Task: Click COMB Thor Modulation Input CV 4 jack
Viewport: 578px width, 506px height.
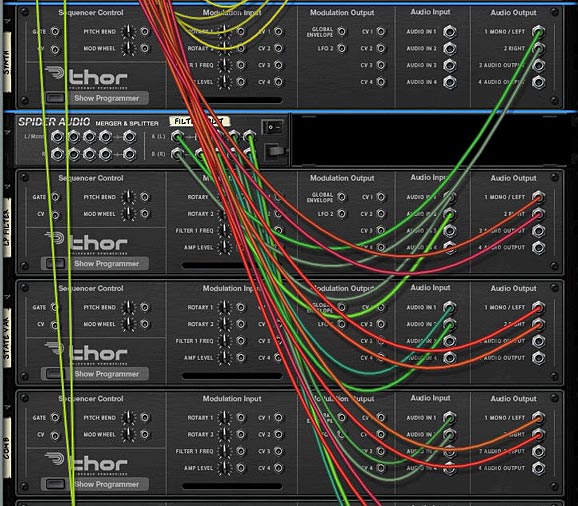Action: [279, 468]
